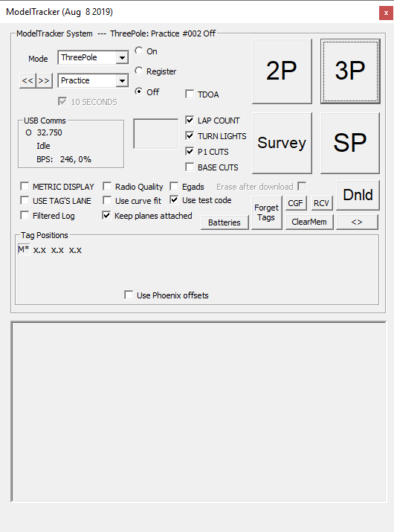The width and height of the screenshot is (394, 532).
Task: Click the ClearMem button
Action: (309, 222)
